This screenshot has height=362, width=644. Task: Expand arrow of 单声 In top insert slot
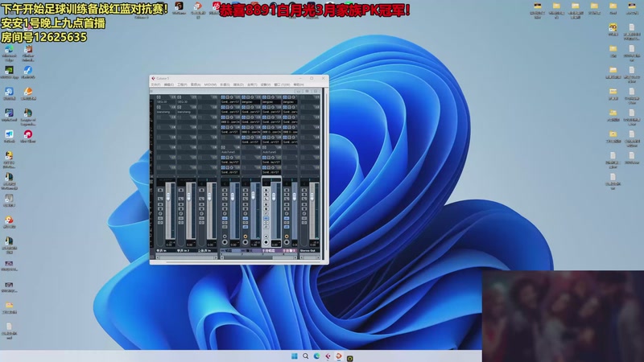point(173,97)
